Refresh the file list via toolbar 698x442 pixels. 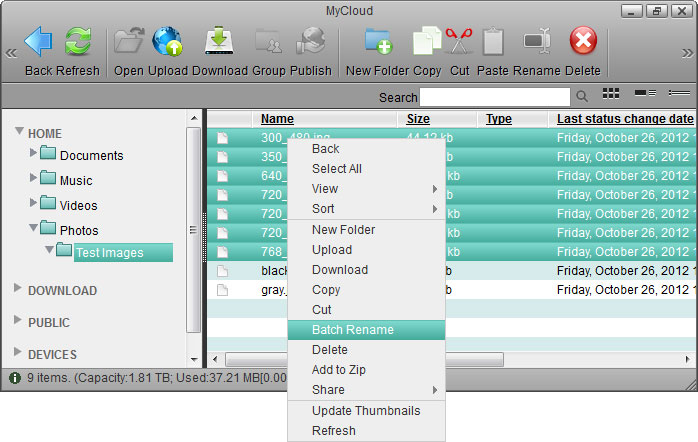78,42
